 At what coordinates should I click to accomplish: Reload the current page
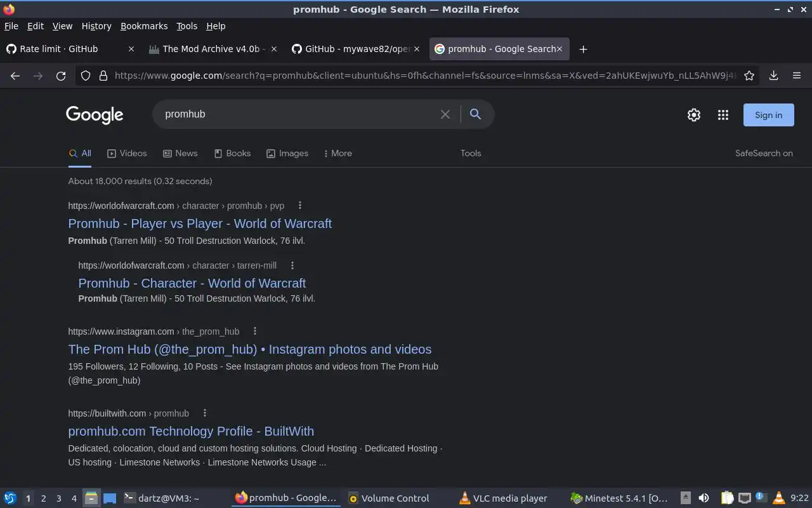pyautogui.click(x=61, y=76)
